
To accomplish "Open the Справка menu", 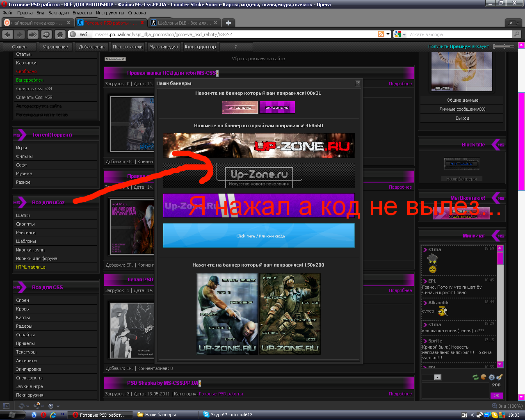I will pyautogui.click(x=137, y=13).
